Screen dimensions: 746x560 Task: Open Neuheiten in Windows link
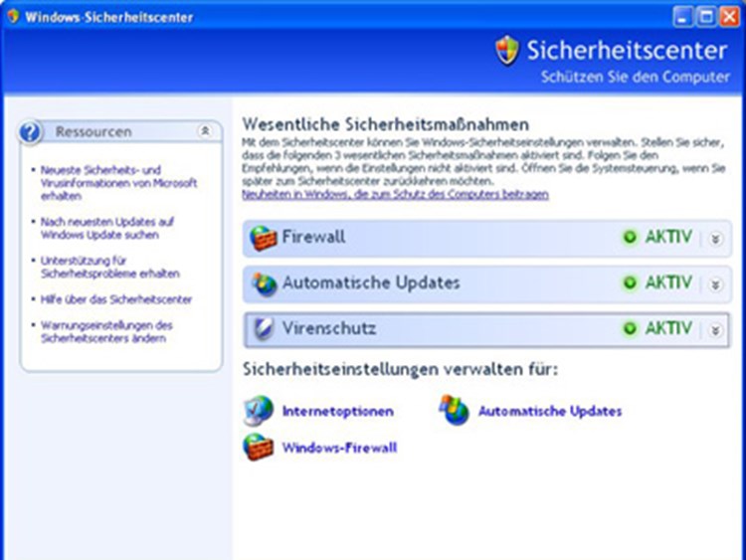(x=395, y=194)
